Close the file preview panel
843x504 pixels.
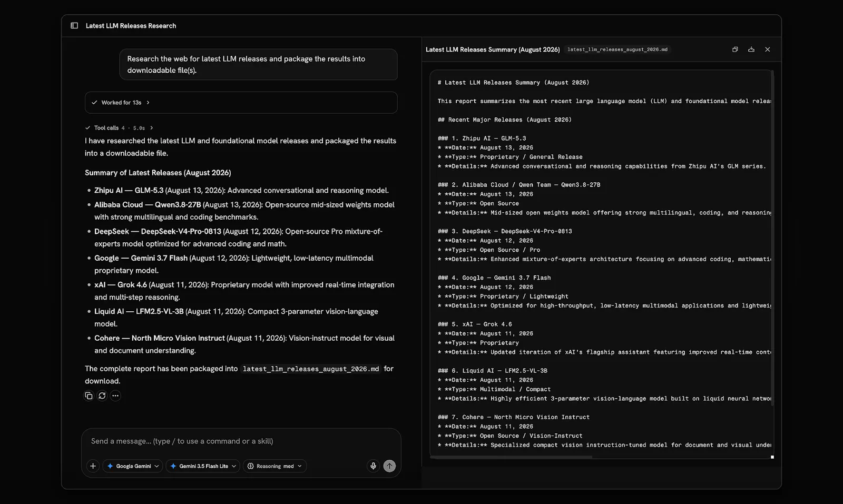point(768,50)
